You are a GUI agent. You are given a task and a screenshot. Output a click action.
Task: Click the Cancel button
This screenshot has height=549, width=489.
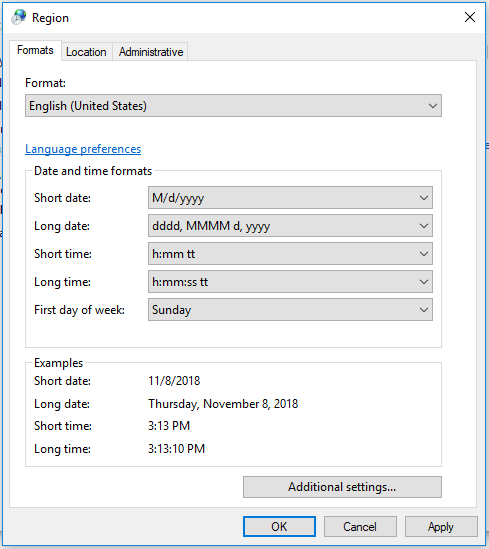point(360,527)
